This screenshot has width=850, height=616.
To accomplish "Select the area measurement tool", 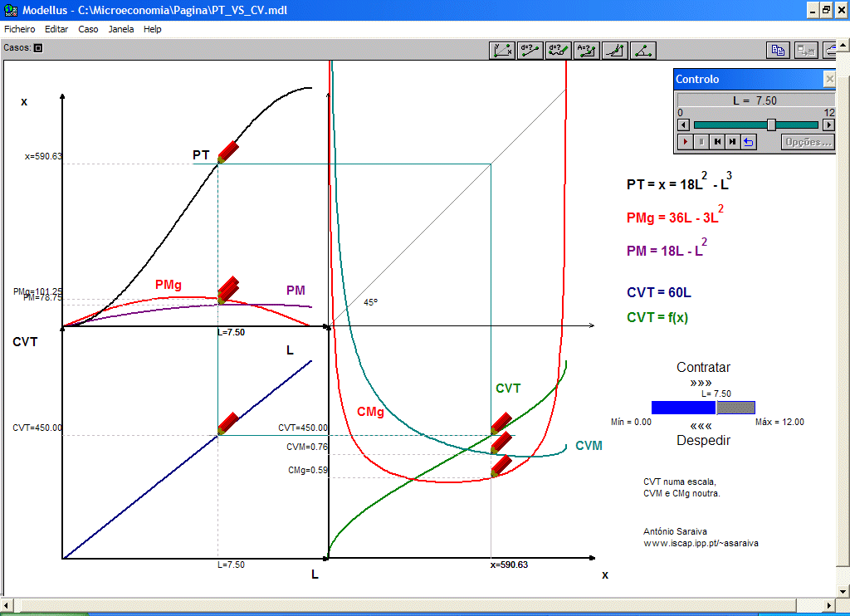I will tap(587, 50).
